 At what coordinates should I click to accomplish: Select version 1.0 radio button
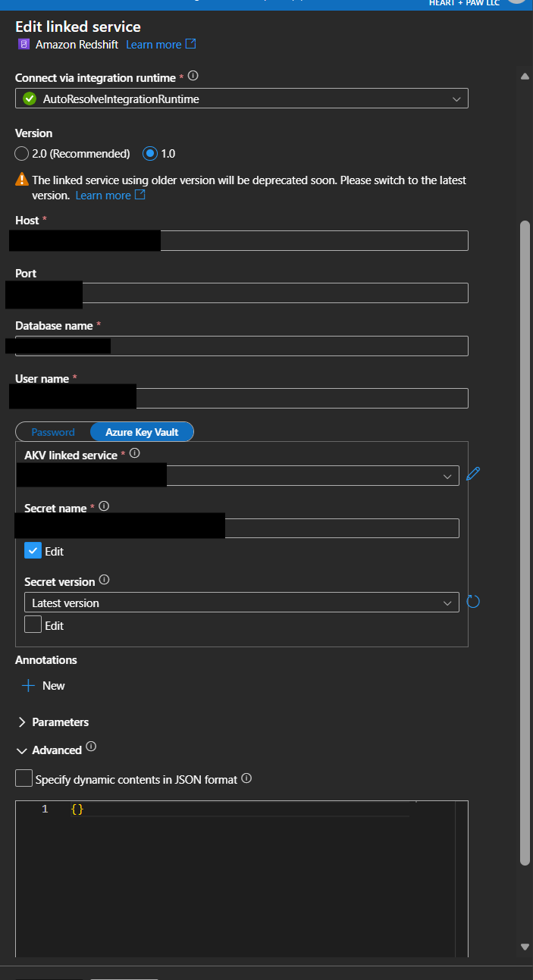(x=150, y=153)
